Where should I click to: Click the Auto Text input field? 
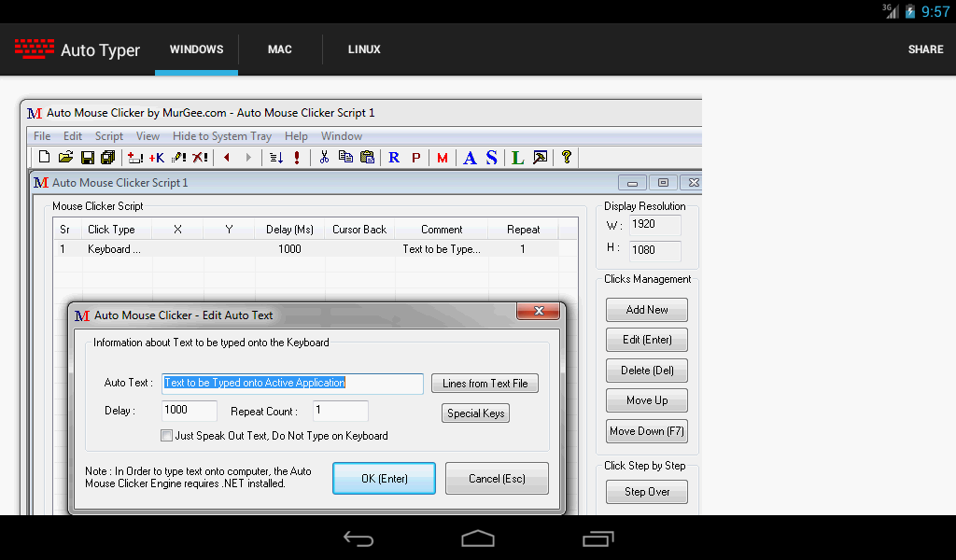(x=292, y=383)
